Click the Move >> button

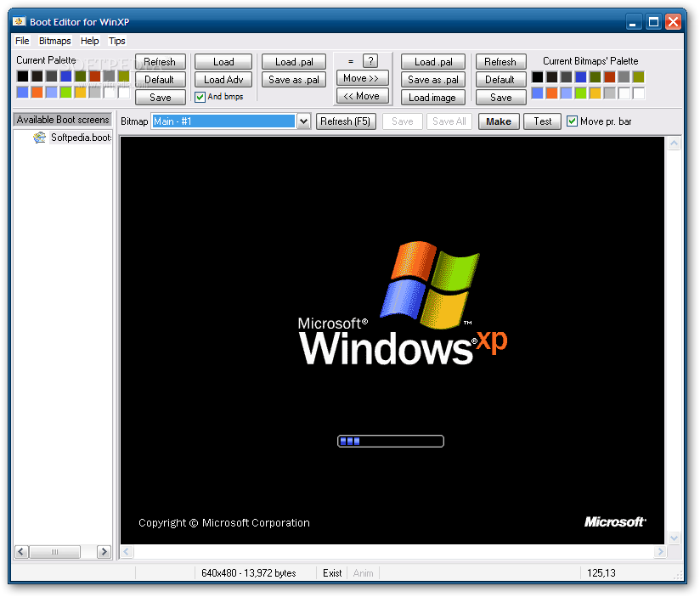(x=362, y=78)
